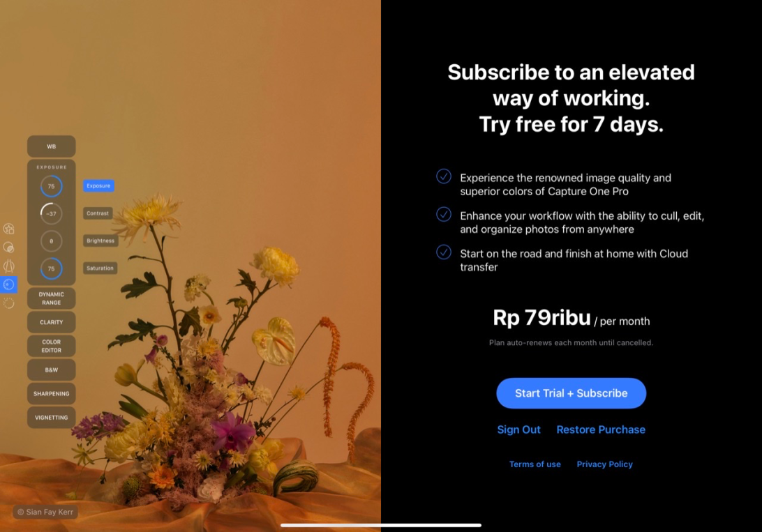Select the Brightness label tab
Viewport: 762px width, 532px height.
click(x=100, y=241)
